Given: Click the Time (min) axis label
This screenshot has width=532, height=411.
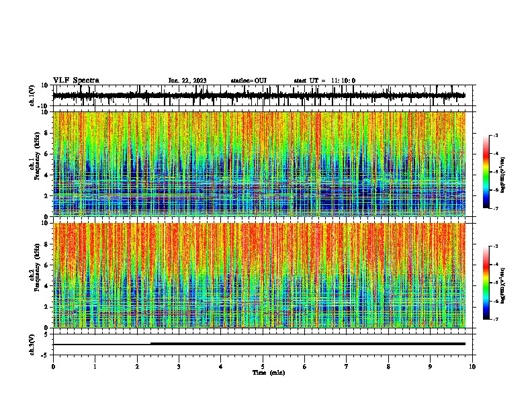Looking at the screenshot, I should pyautogui.click(x=269, y=373).
